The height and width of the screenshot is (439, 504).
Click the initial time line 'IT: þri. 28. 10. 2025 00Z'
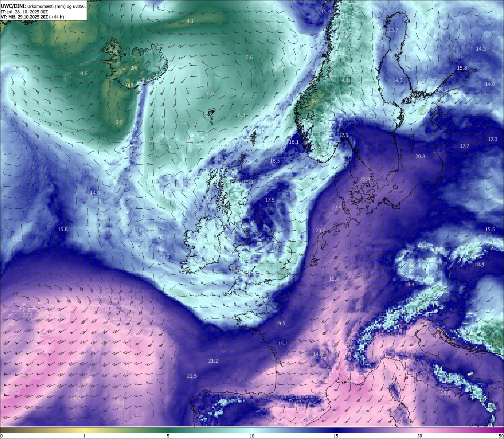pos(24,12)
